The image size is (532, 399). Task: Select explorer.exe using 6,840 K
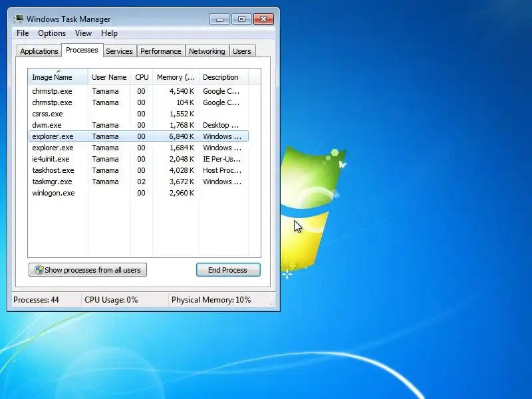tap(139, 136)
